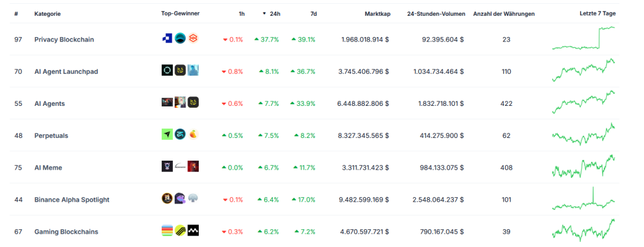Sort table by 1h column header
Screen dimensions: 644x247
pos(241,14)
